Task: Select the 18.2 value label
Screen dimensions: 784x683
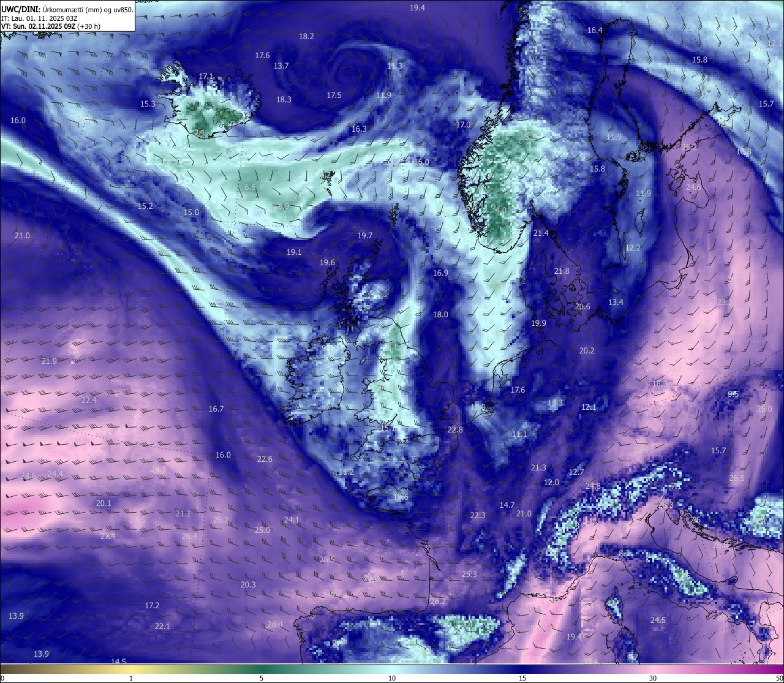Action: [306, 36]
